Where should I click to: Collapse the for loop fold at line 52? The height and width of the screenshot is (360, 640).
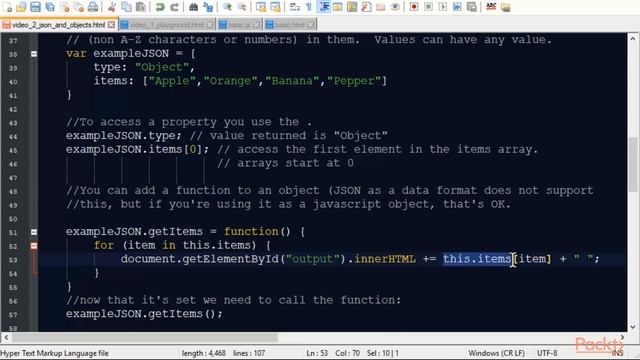point(34,246)
